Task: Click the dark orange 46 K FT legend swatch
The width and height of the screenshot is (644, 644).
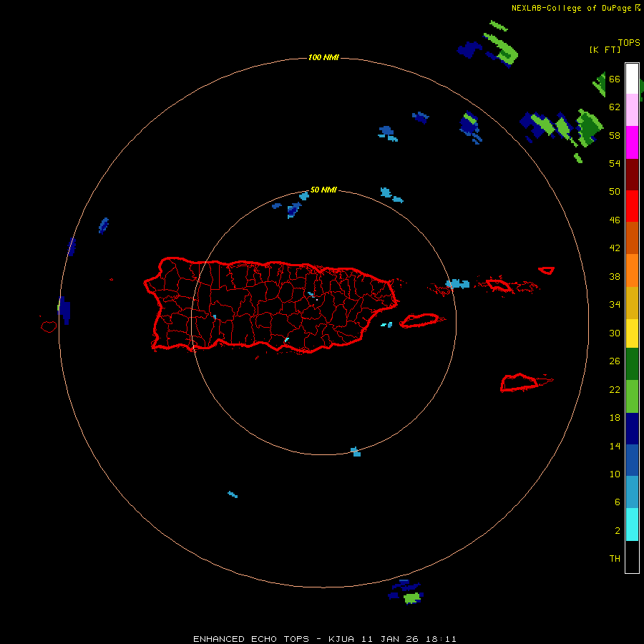Action: tap(632, 238)
